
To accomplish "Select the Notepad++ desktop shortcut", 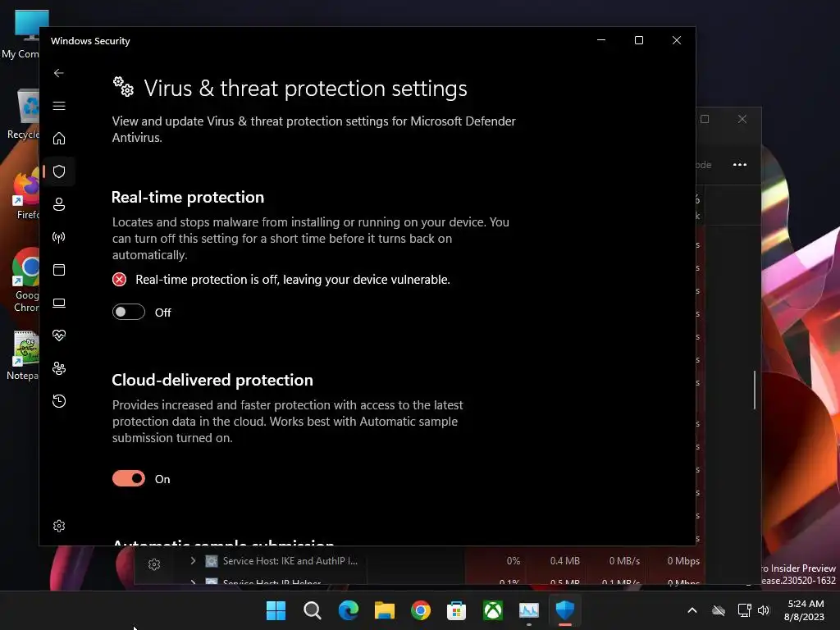I will (x=24, y=356).
